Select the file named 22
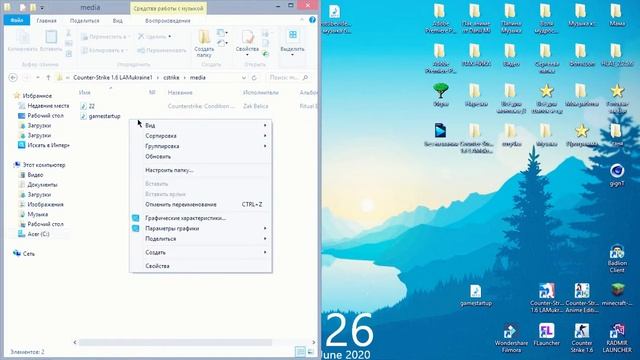Viewport: 640px width, 360px height. pos(88,106)
